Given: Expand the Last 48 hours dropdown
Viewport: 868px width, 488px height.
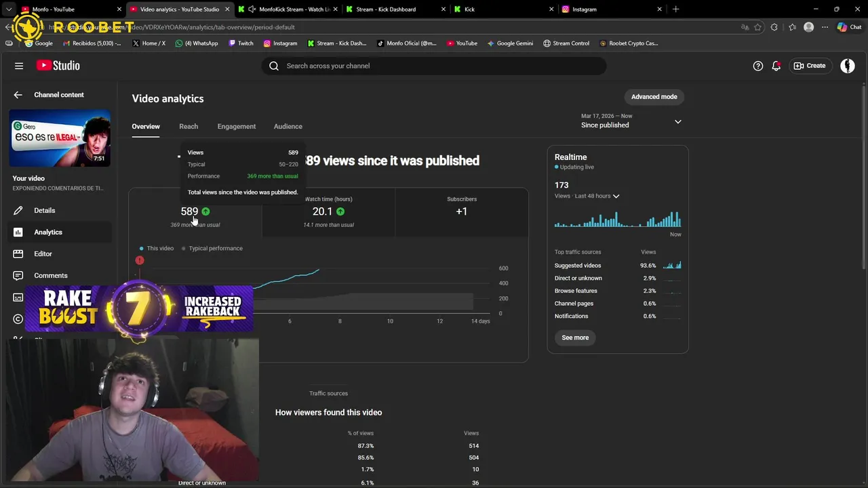Looking at the screenshot, I should pyautogui.click(x=587, y=196).
